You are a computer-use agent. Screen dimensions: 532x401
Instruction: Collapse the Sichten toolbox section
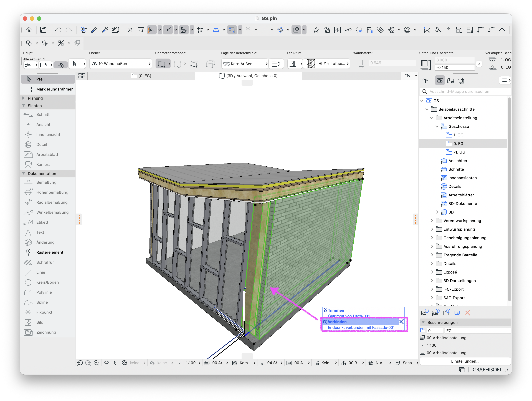23,106
